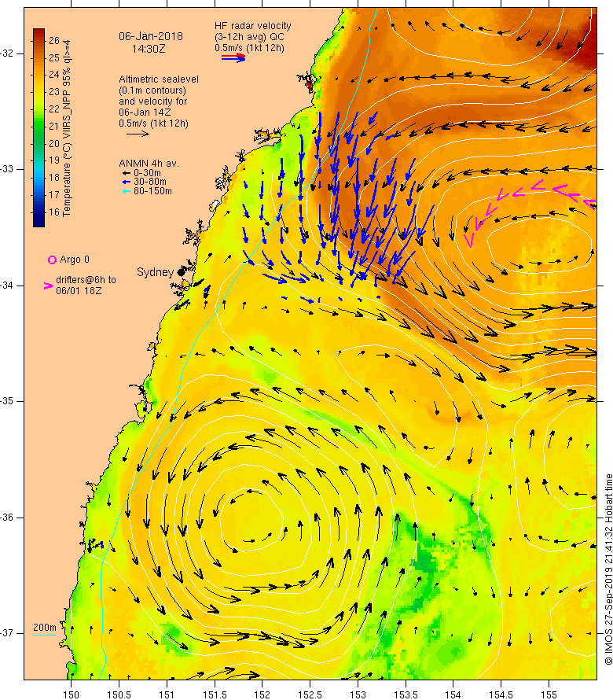Viewport: 613px width, 700px height.
Task: Click the magenta drifters arrowhead legend symbol
Action: pyautogui.click(x=48, y=286)
